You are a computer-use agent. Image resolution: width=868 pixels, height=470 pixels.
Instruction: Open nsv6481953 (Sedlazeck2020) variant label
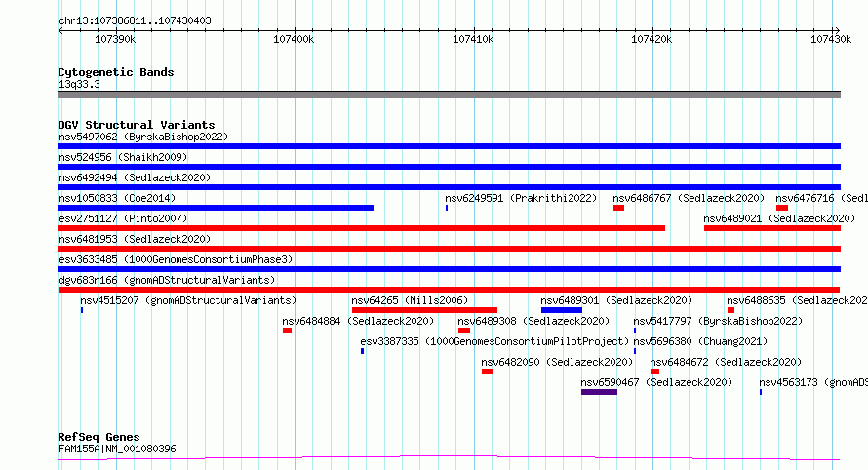click(x=135, y=239)
